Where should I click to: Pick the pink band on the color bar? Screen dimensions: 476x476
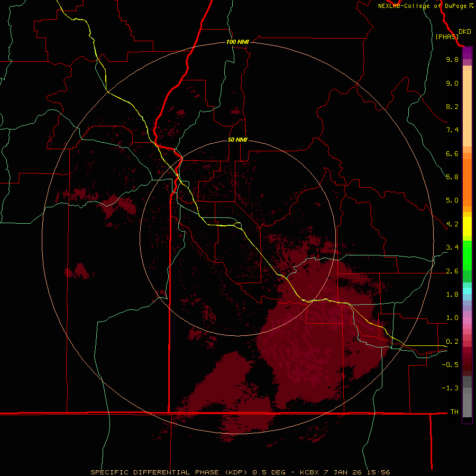[x=467, y=321]
